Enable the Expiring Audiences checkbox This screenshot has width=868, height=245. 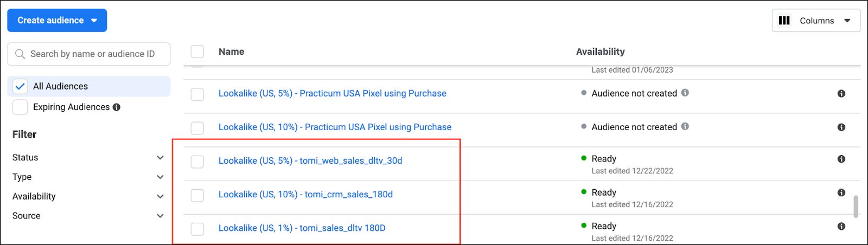(20, 107)
